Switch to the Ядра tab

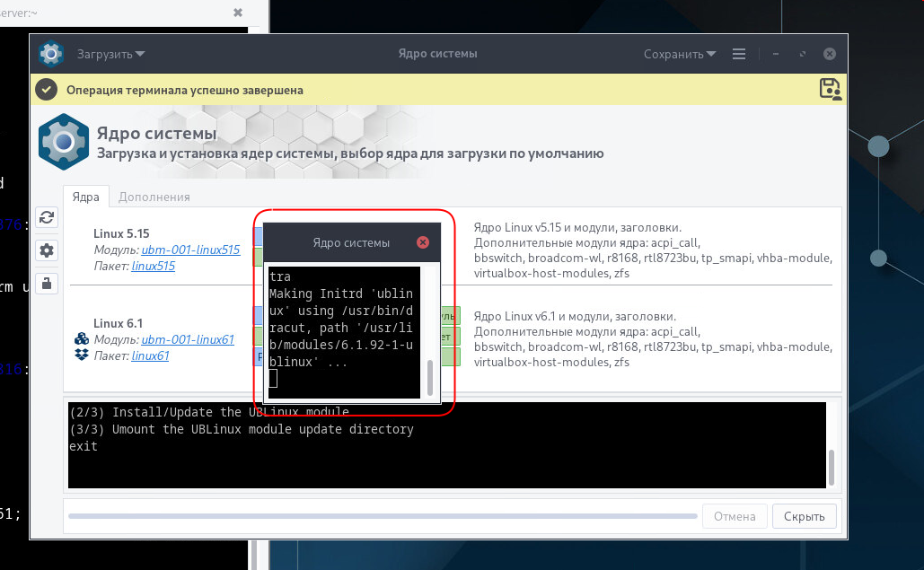coord(85,197)
